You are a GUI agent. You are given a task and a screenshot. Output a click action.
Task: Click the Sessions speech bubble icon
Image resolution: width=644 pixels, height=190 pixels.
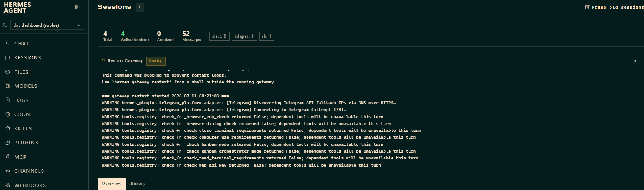point(8,58)
